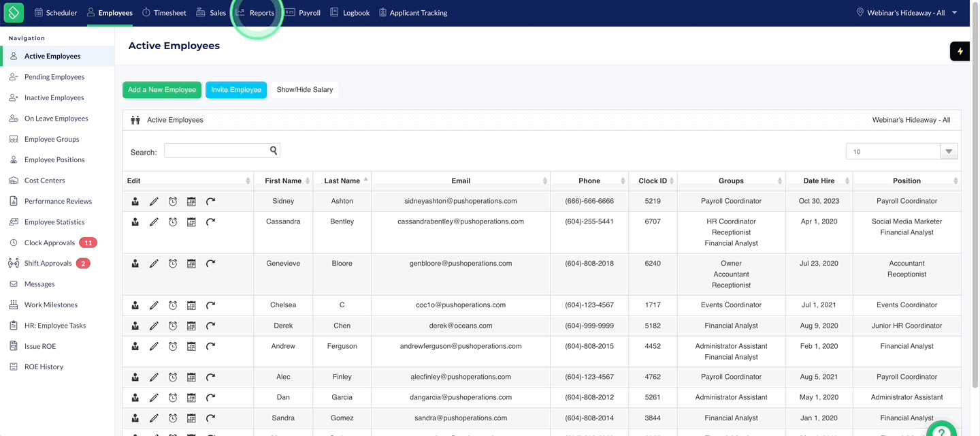Switch to the Payroll tab
The width and height of the screenshot is (980, 436).
pyautogui.click(x=303, y=13)
